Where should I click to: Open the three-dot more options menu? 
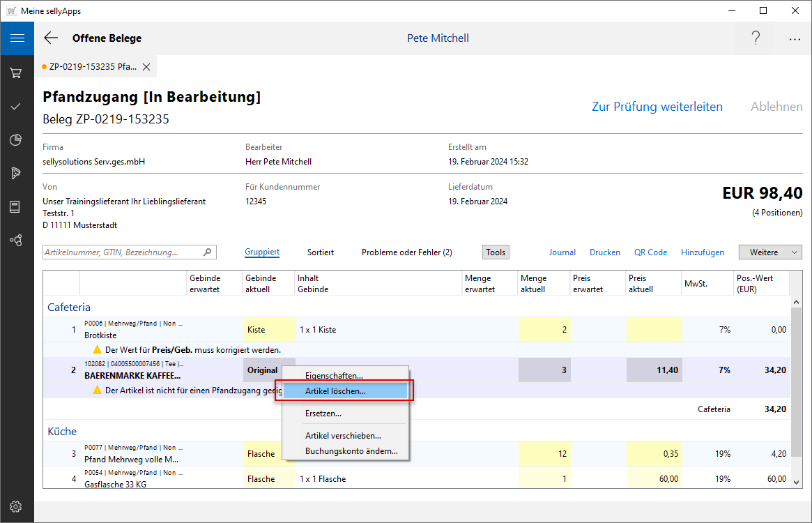[795, 38]
